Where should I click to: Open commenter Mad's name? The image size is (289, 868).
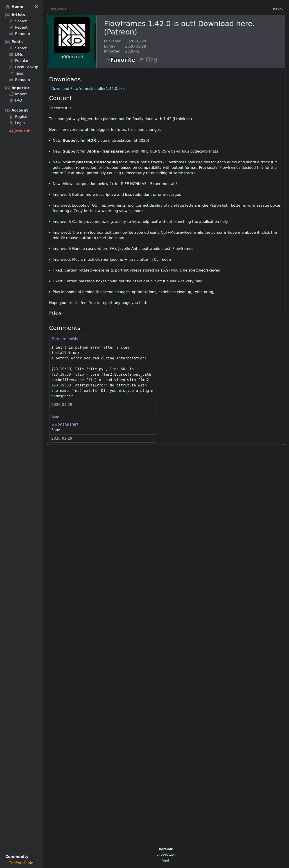[56, 417]
